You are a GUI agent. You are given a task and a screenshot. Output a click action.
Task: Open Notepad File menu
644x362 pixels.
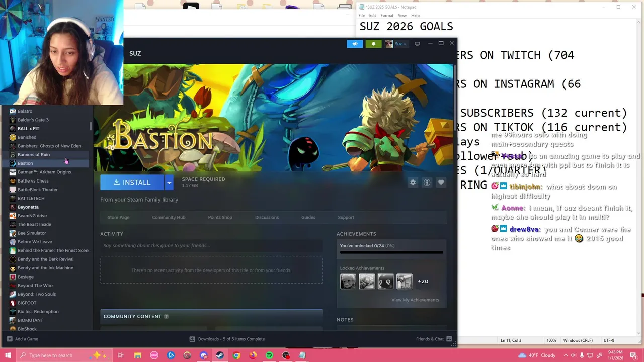click(x=362, y=16)
